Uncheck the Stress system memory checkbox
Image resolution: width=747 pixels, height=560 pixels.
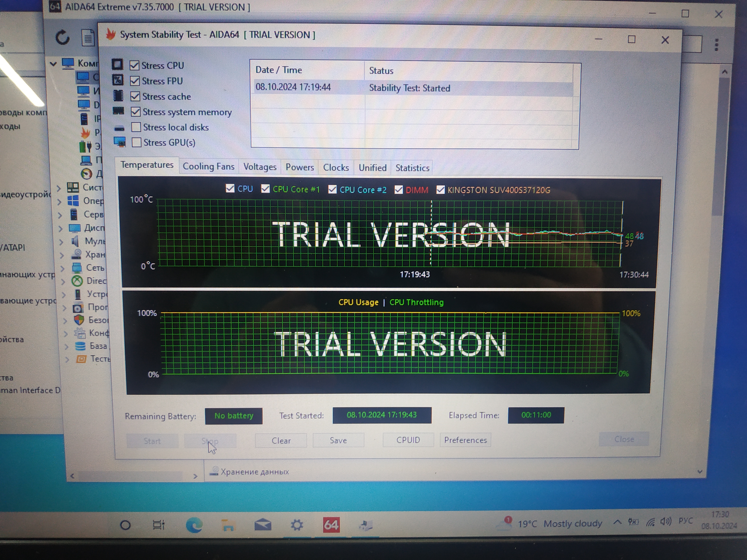(135, 112)
